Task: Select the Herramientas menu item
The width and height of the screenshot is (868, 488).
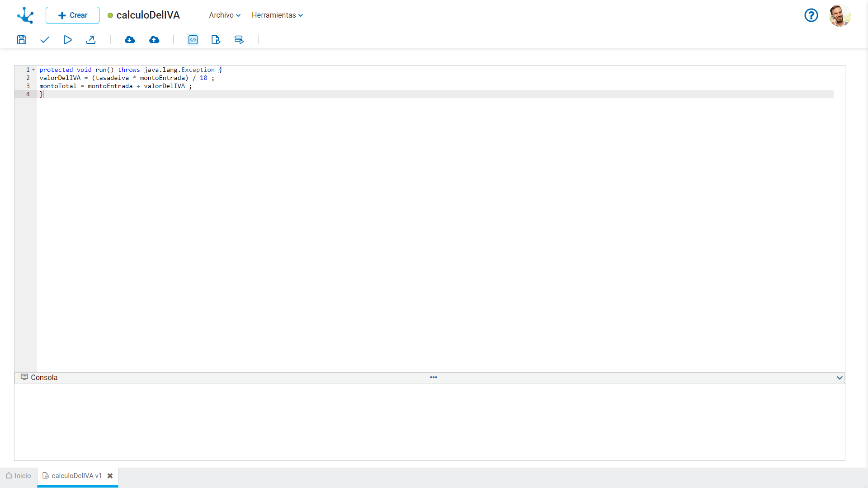Action: coord(277,15)
